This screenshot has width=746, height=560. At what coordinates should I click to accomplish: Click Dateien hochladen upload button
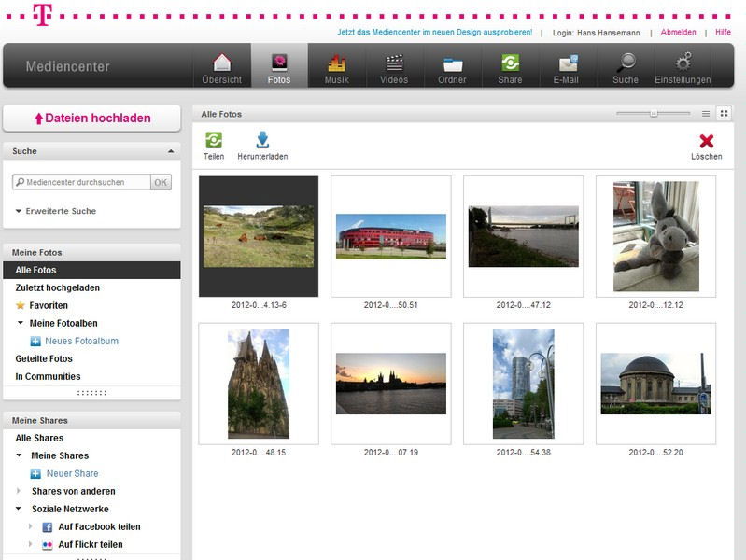coord(91,118)
